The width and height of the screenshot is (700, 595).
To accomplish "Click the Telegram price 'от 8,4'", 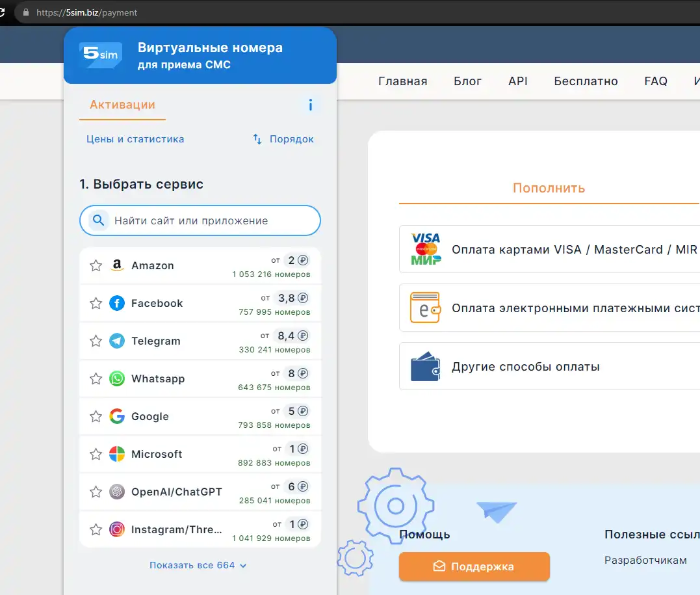I will [285, 336].
